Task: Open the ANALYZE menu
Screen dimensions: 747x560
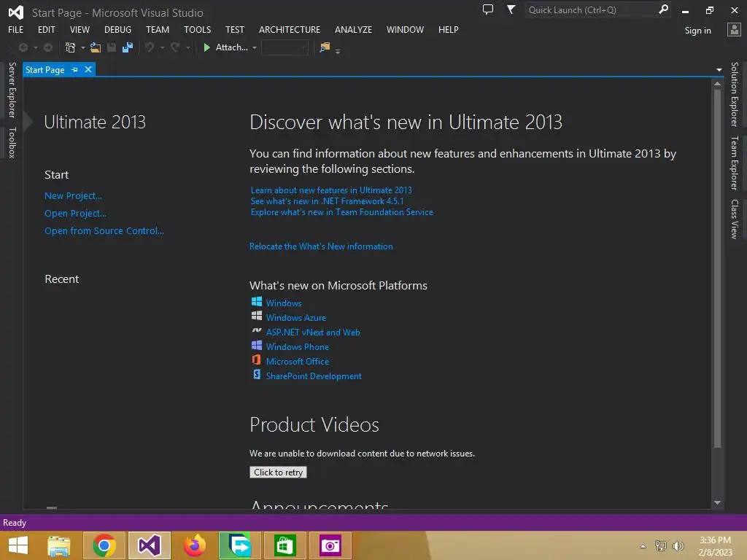Action: tap(354, 29)
